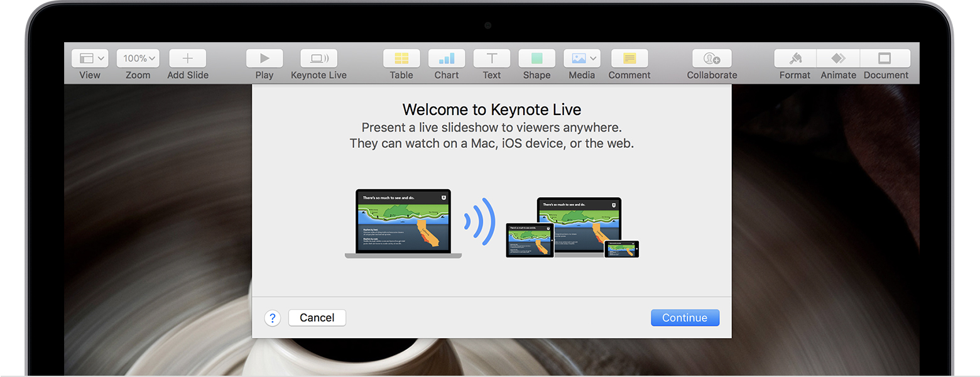Show the Document inspector

(885, 58)
